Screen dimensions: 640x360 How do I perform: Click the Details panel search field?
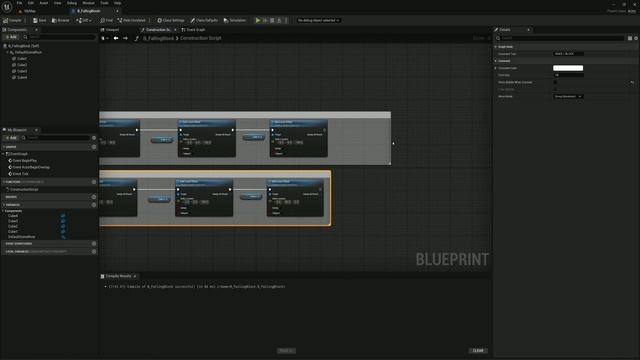coord(560,38)
